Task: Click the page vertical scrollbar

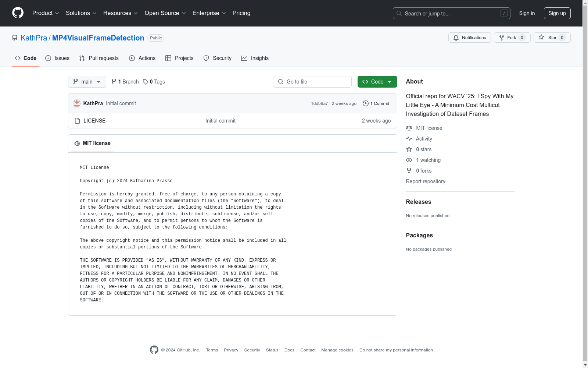Action: point(585,184)
